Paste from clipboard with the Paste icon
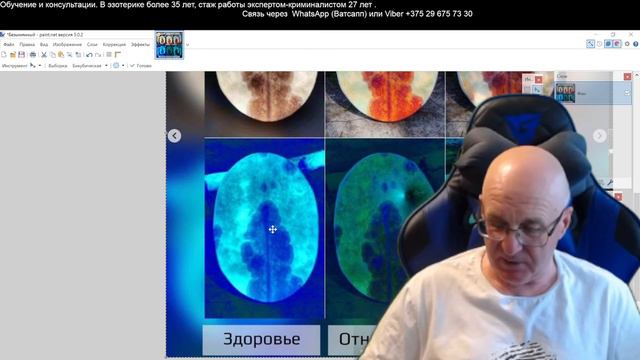This screenshot has width=640, height=360. point(61,54)
